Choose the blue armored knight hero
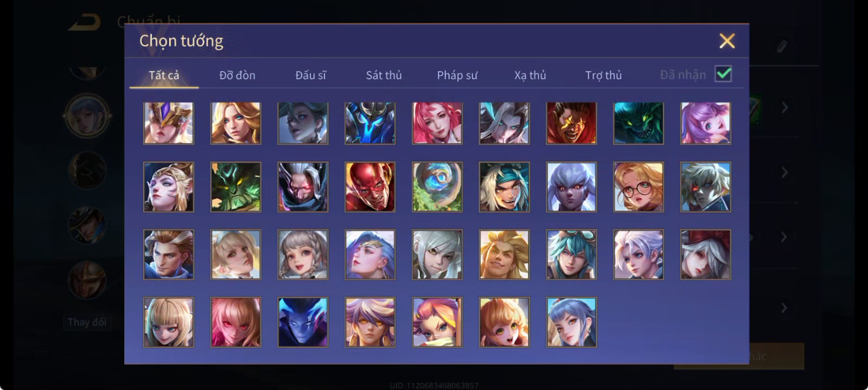Screen dimensions: 868x390 (x=370, y=123)
